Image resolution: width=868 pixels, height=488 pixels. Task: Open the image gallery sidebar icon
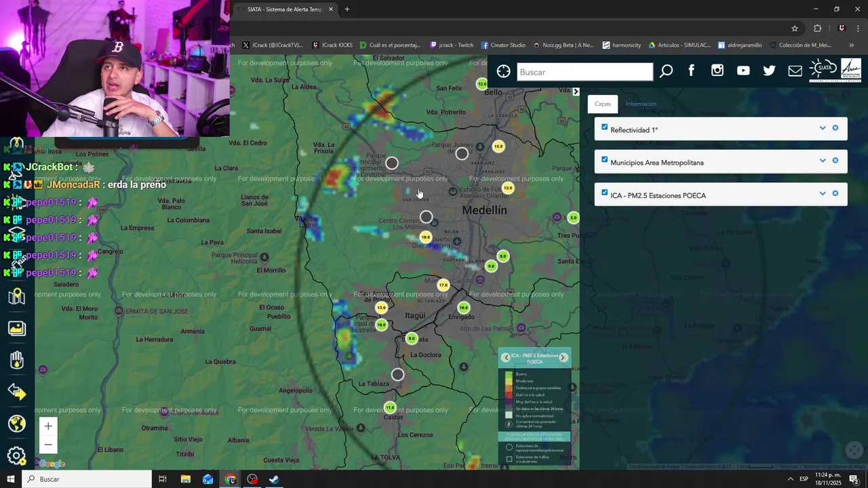[x=17, y=329]
